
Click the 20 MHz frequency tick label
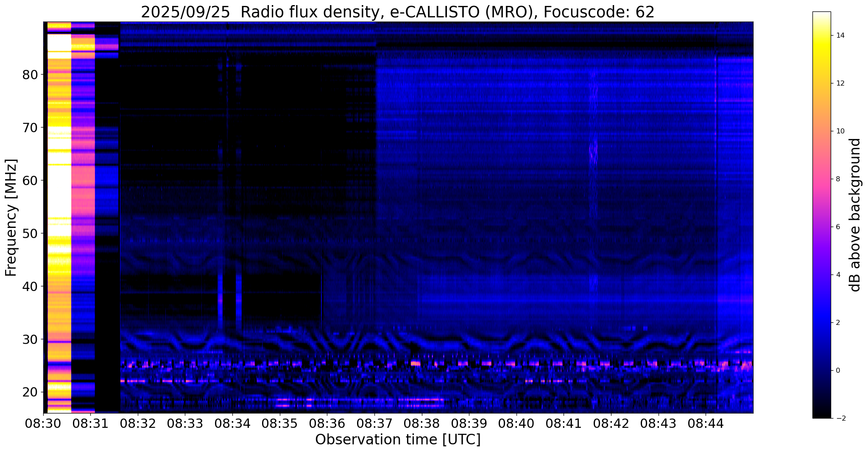coord(30,392)
